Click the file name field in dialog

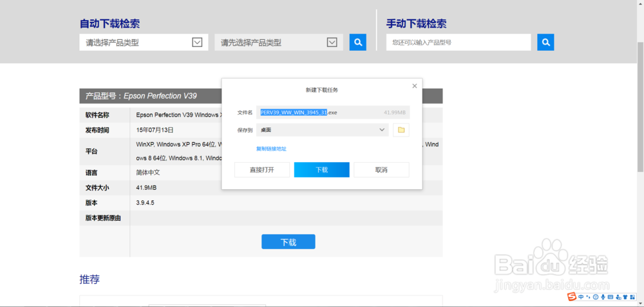(333, 113)
